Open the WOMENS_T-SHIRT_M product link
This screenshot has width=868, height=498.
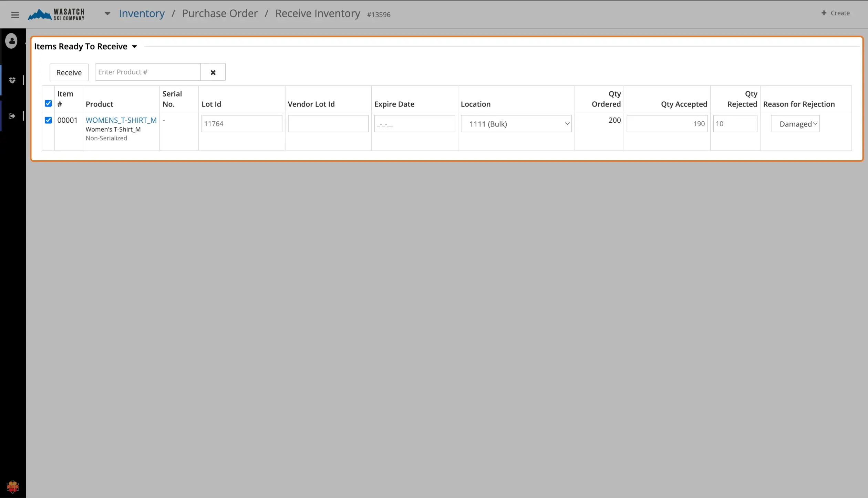click(121, 120)
